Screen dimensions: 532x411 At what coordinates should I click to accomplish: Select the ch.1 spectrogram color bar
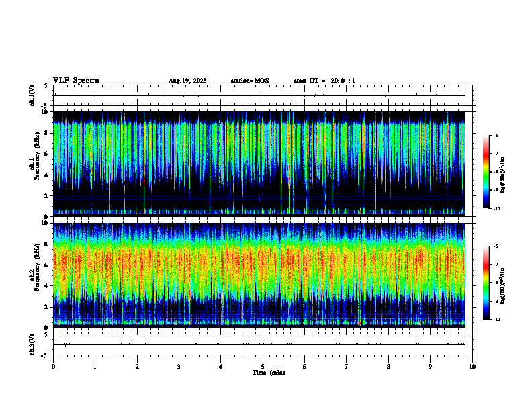(486, 172)
